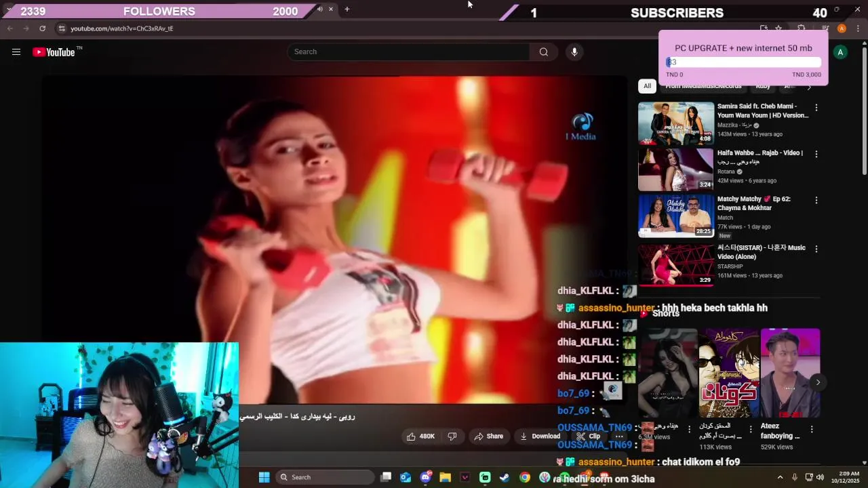Click the Download button under the video
Viewport: 868px width, 488px height.
[540, 436]
